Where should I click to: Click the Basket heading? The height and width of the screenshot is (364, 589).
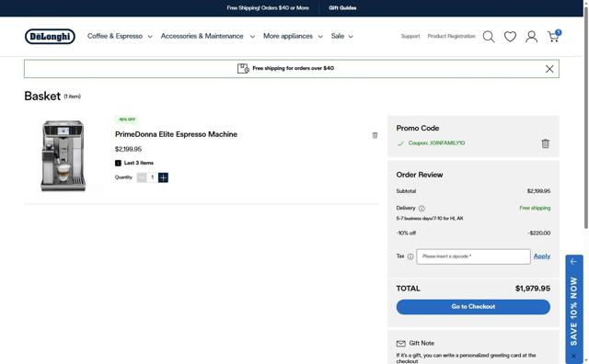42,97
